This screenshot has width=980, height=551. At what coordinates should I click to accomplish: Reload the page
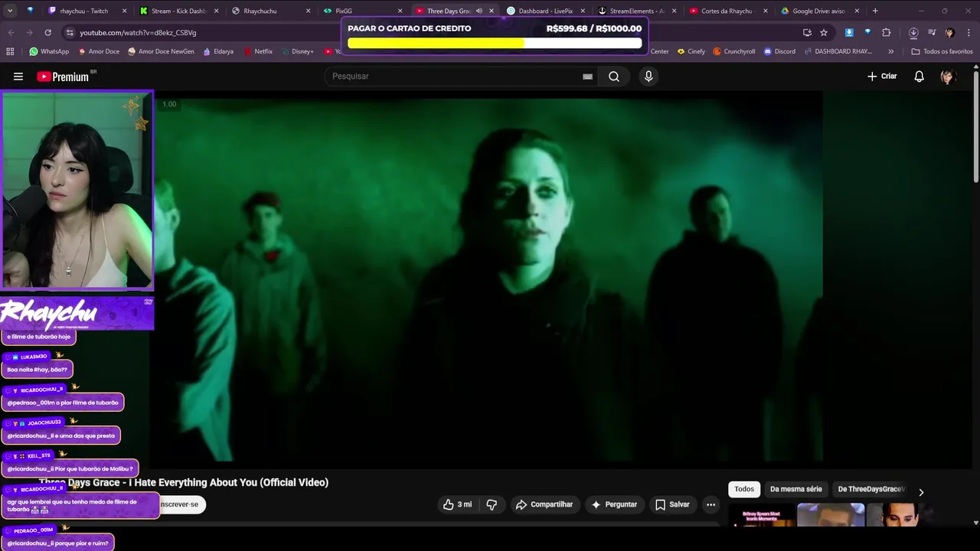47,33
